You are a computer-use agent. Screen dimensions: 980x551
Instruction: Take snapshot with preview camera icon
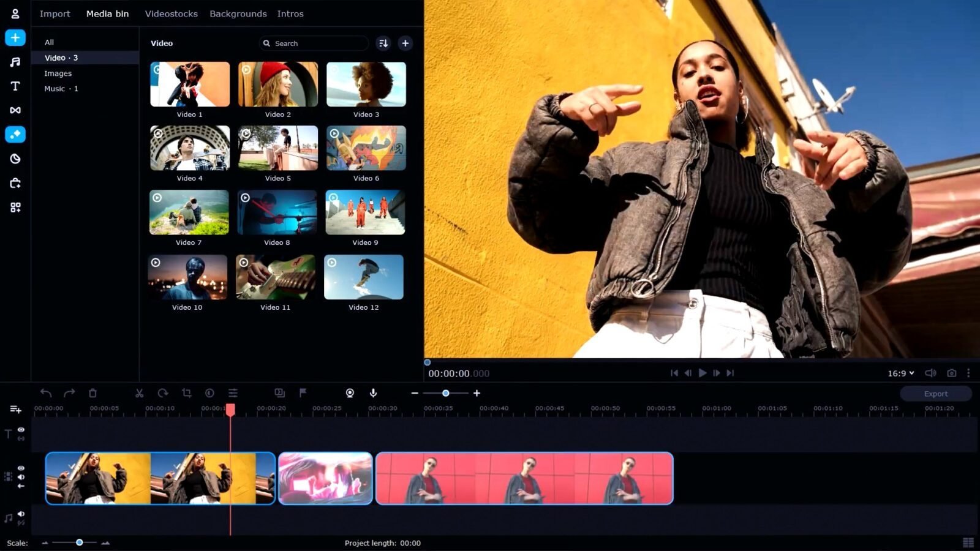click(951, 373)
